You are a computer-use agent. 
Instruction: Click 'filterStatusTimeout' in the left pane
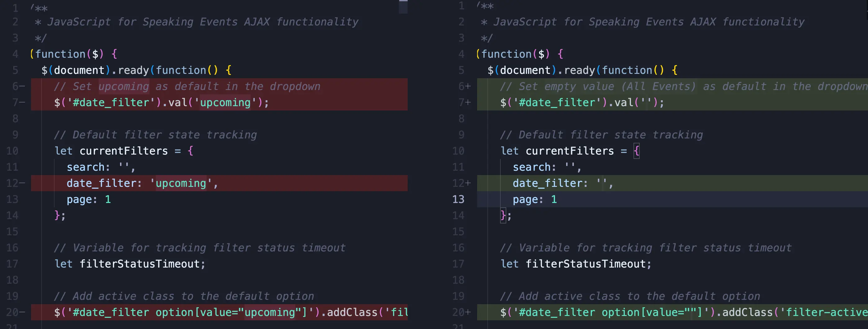[140, 264]
